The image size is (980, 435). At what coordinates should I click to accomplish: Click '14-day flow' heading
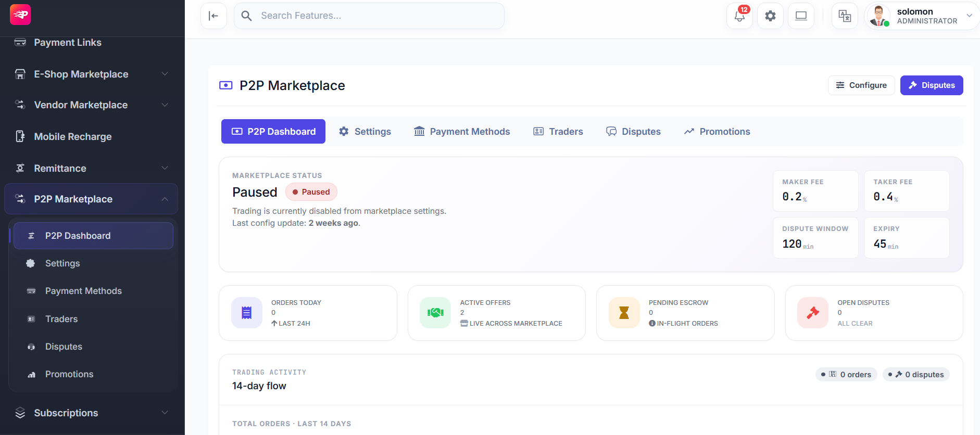[259, 386]
